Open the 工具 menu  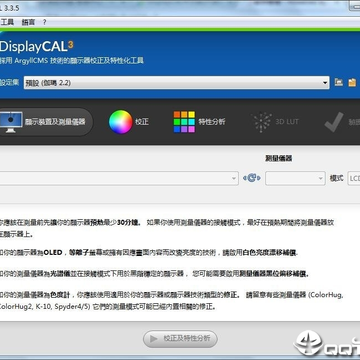tap(7, 22)
